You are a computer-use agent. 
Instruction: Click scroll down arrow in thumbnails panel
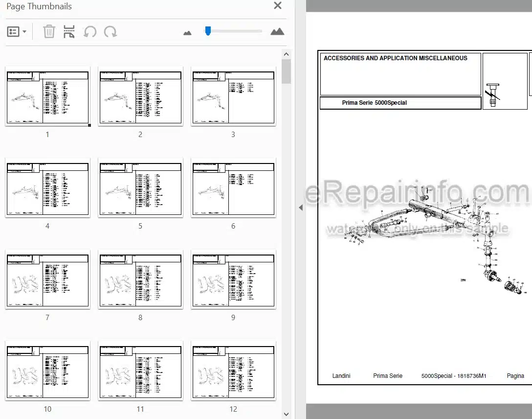click(286, 414)
